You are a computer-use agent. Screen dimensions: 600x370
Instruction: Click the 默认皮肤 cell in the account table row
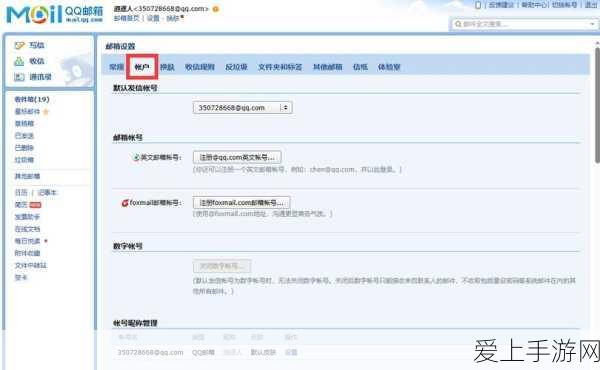pos(263,352)
